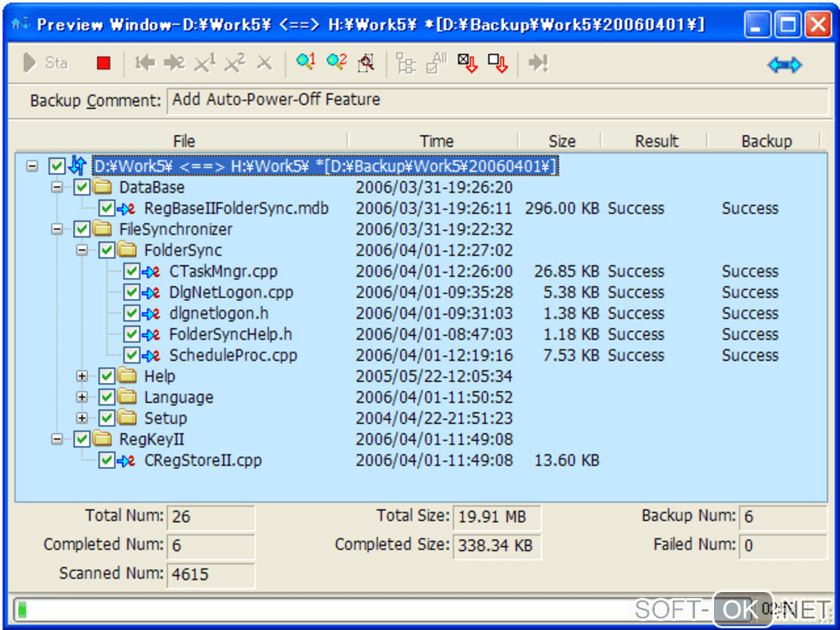Collapse the FileSynchronizer folder node
This screenshot has height=630, width=840.
click(57, 229)
